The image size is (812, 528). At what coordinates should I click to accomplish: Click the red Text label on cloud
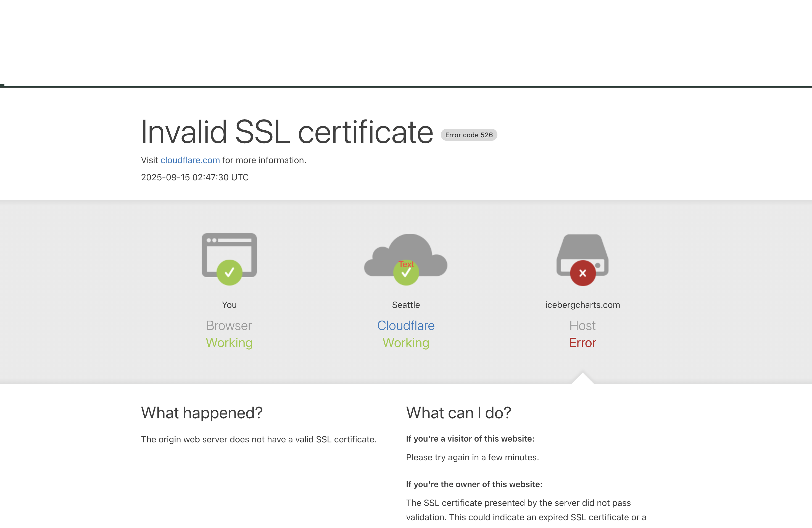point(406,264)
